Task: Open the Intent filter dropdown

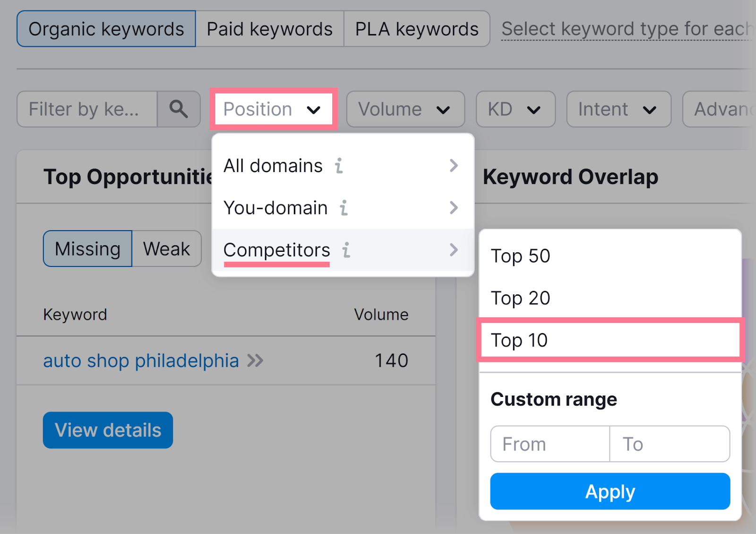Action: [618, 109]
